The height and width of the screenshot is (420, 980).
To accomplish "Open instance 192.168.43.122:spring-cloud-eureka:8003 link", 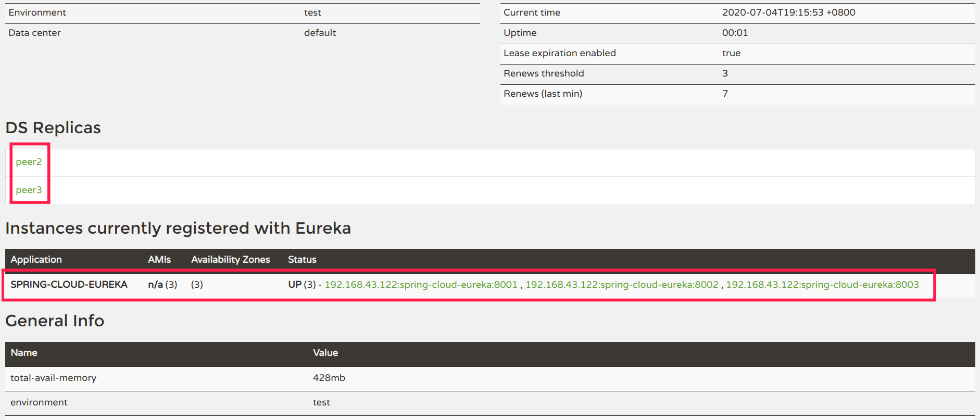I will pos(822,285).
